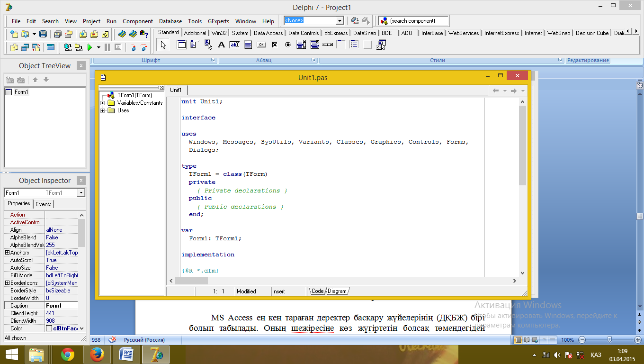
Task: Click the View Unit toolbar icon
Action: tap(14, 47)
